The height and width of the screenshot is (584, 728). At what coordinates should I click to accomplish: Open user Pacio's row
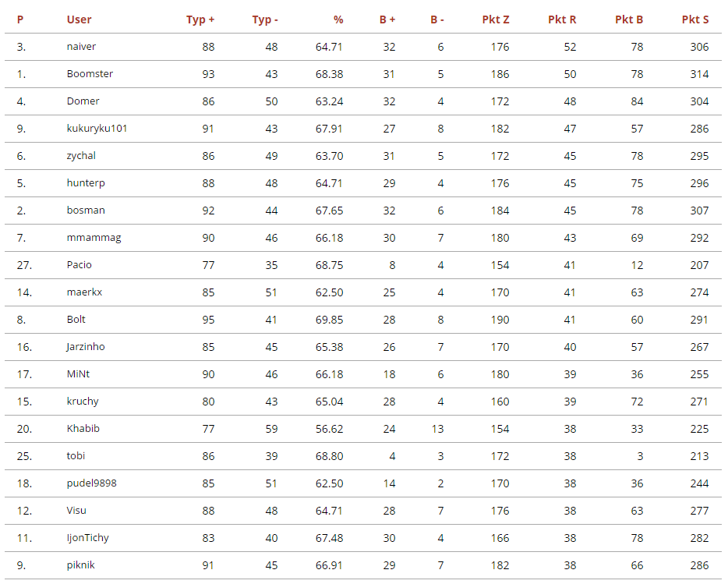coord(80,265)
